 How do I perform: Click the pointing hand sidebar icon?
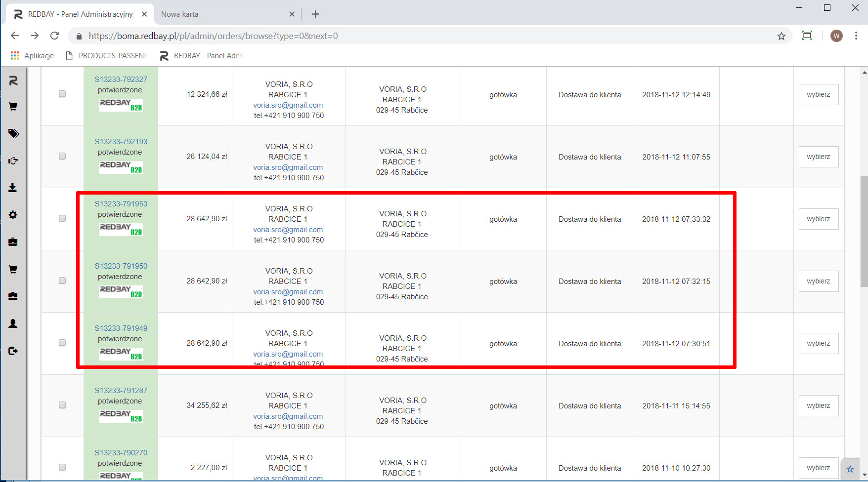pos(13,161)
